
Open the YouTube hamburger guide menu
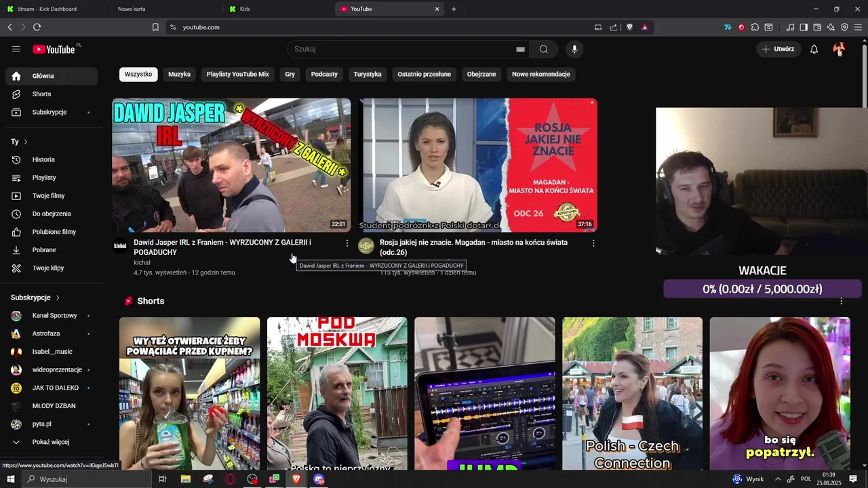pyautogui.click(x=16, y=49)
